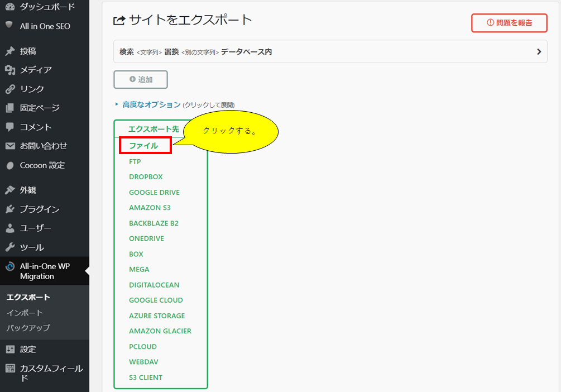
Task: Click the プラグイン plug icon
Action: pyautogui.click(x=10, y=209)
